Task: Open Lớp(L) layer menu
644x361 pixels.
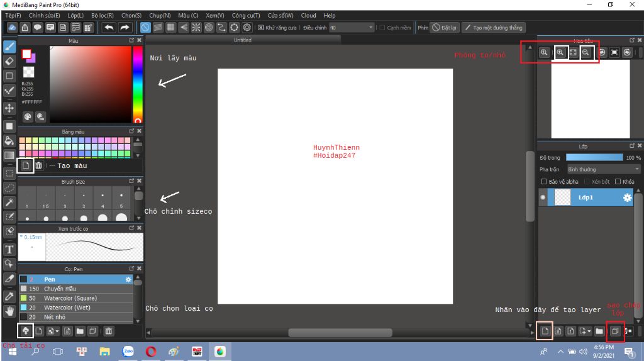Action: [75, 15]
